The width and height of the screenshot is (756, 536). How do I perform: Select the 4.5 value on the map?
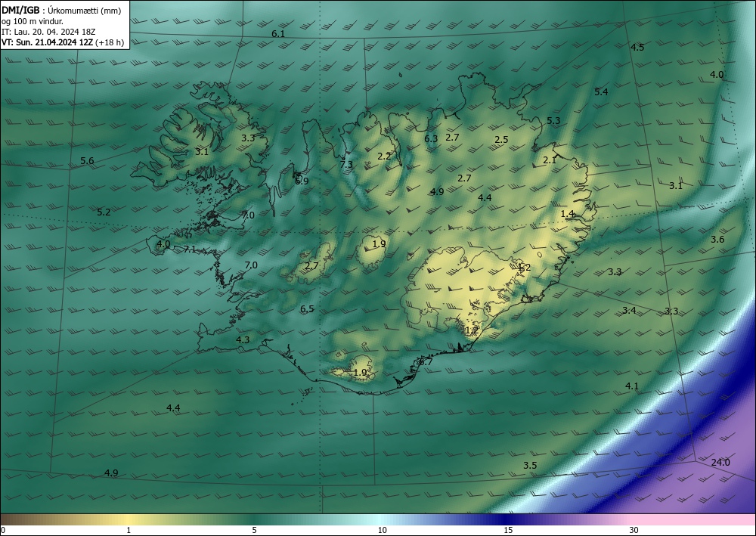pyautogui.click(x=637, y=47)
